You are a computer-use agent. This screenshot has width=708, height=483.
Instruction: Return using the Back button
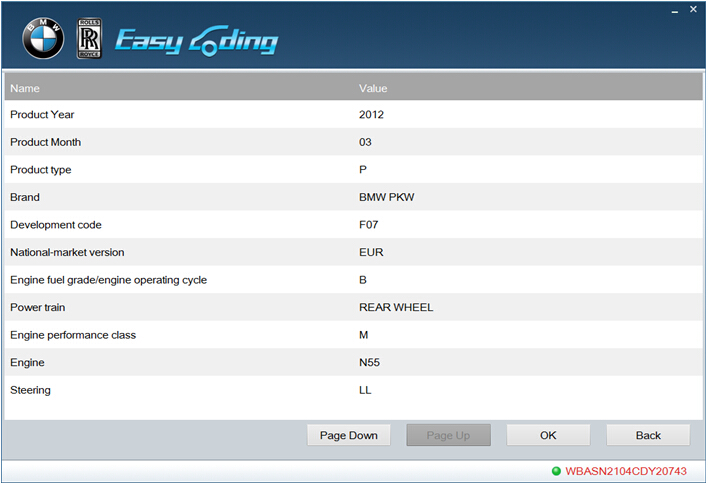click(x=648, y=435)
